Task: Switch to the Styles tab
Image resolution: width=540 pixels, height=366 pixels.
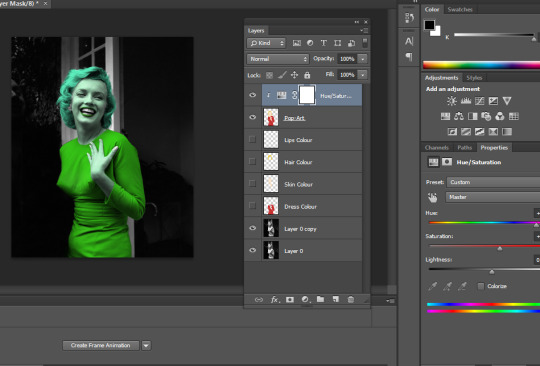Action: click(x=474, y=78)
